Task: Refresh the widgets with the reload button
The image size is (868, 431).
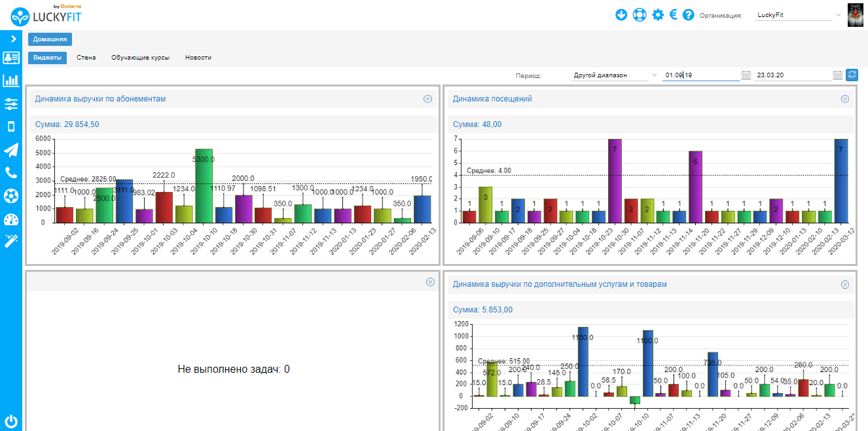Action: click(x=852, y=75)
